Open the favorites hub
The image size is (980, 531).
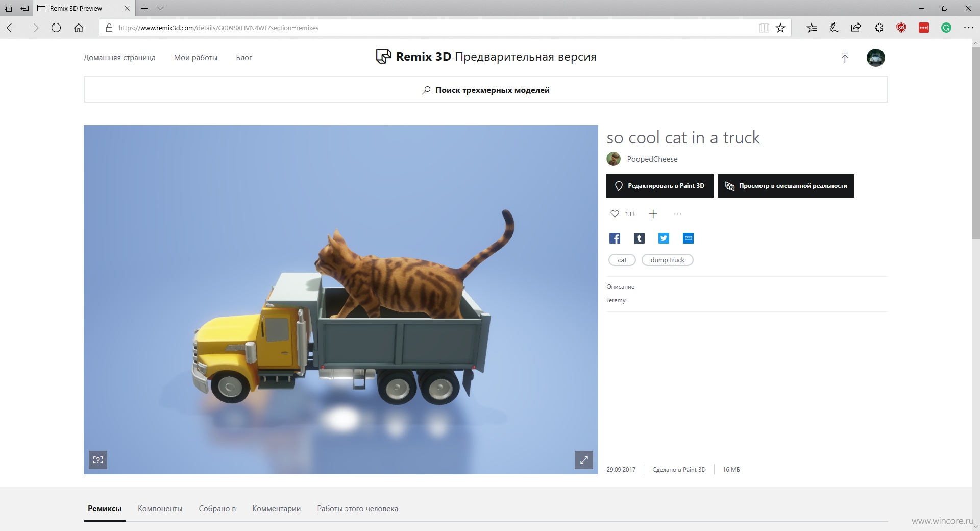812,28
